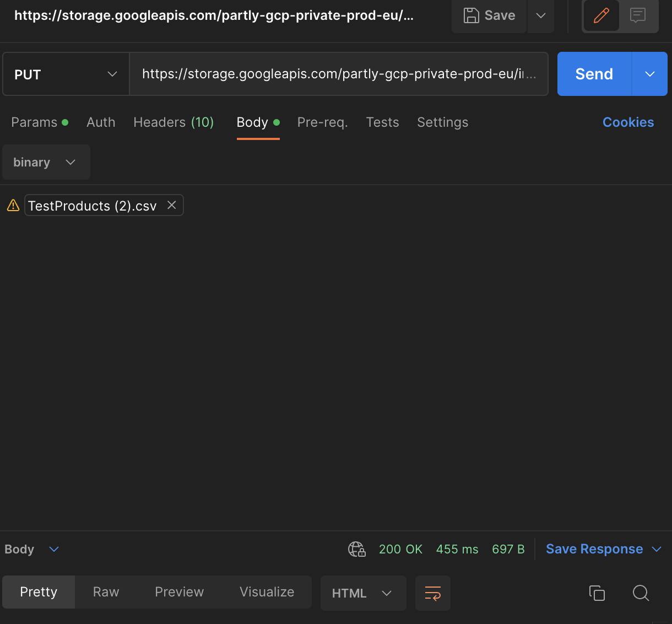Search within the response body

coord(641,593)
